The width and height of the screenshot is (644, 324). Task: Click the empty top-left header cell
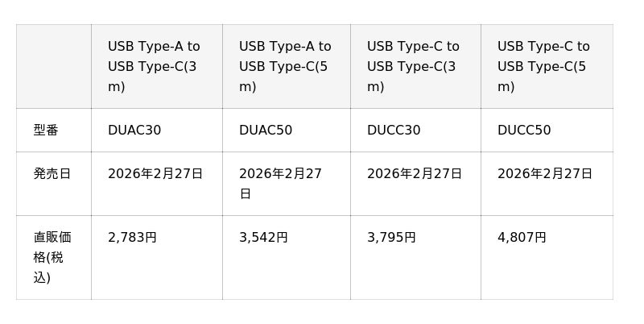tap(53, 66)
